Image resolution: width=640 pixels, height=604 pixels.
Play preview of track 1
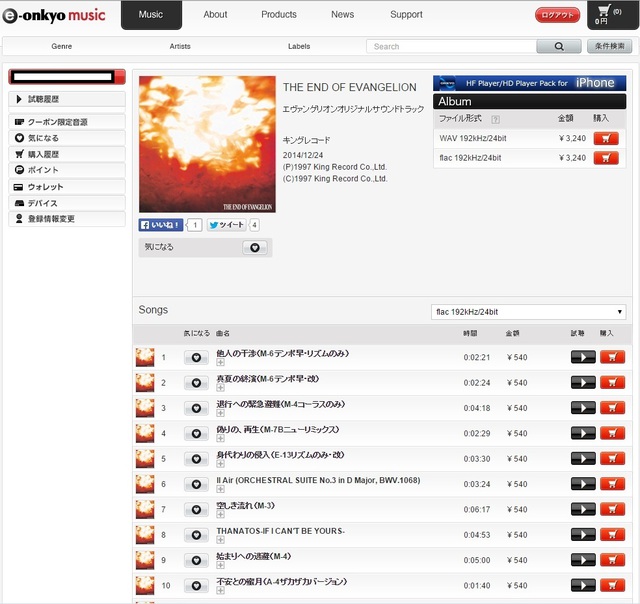tap(583, 357)
